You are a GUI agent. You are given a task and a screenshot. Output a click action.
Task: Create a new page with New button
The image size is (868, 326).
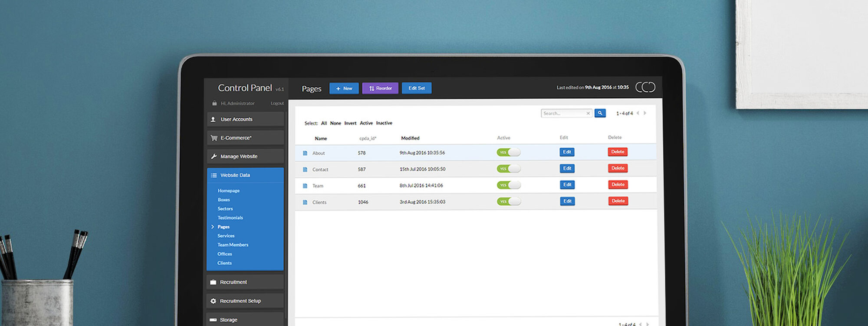tap(344, 88)
